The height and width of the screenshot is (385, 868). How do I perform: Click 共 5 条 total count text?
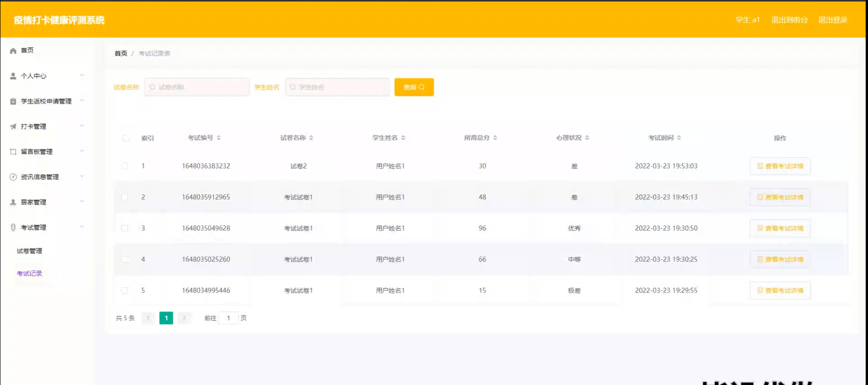(x=125, y=318)
